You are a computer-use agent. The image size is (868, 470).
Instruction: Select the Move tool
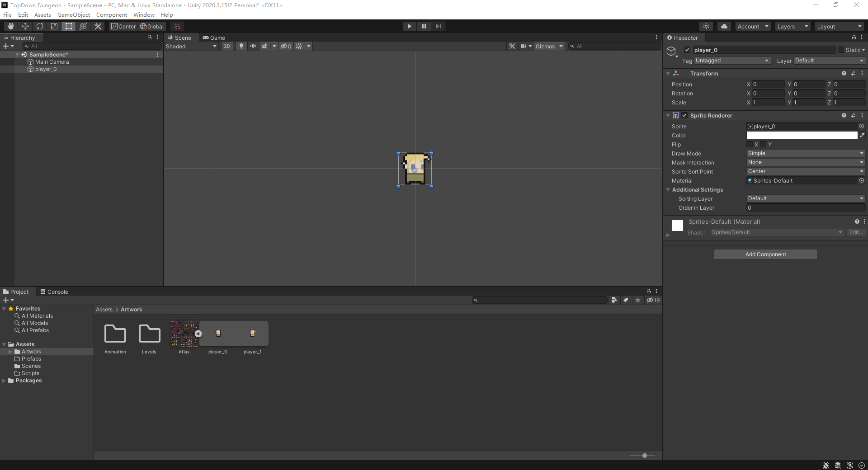[x=25, y=26]
